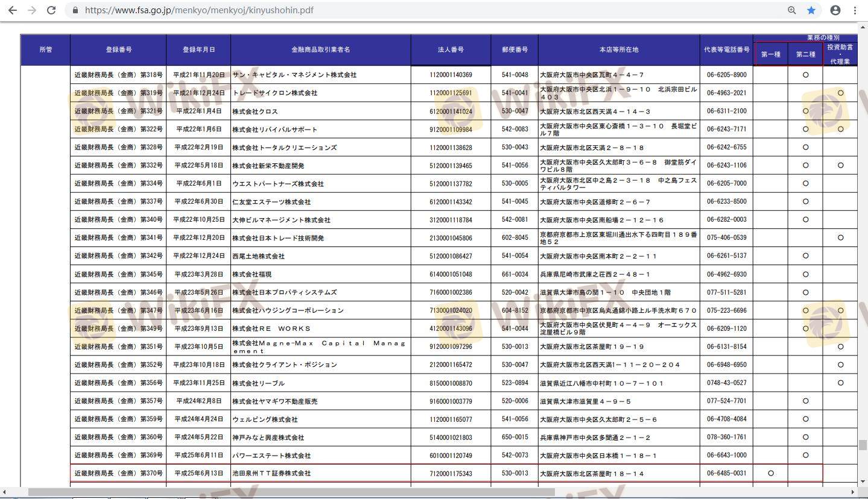Click the 第二種 column header
The image size is (868, 499).
pos(805,54)
